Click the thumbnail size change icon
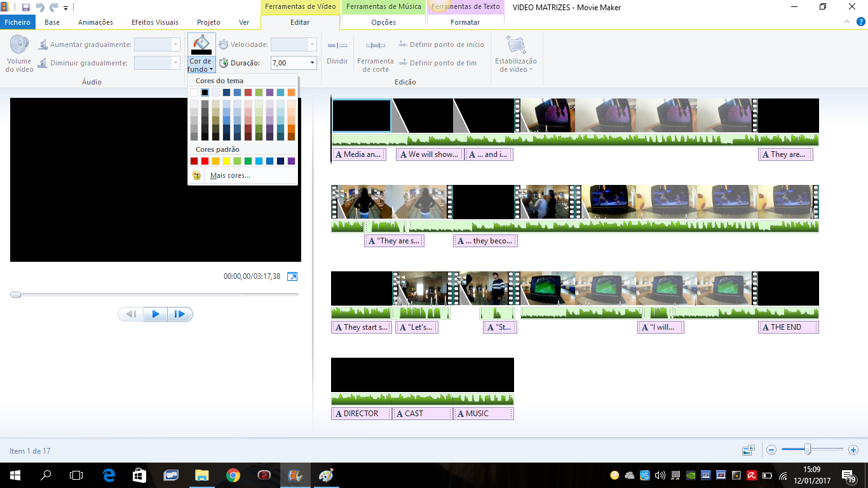 point(748,450)
